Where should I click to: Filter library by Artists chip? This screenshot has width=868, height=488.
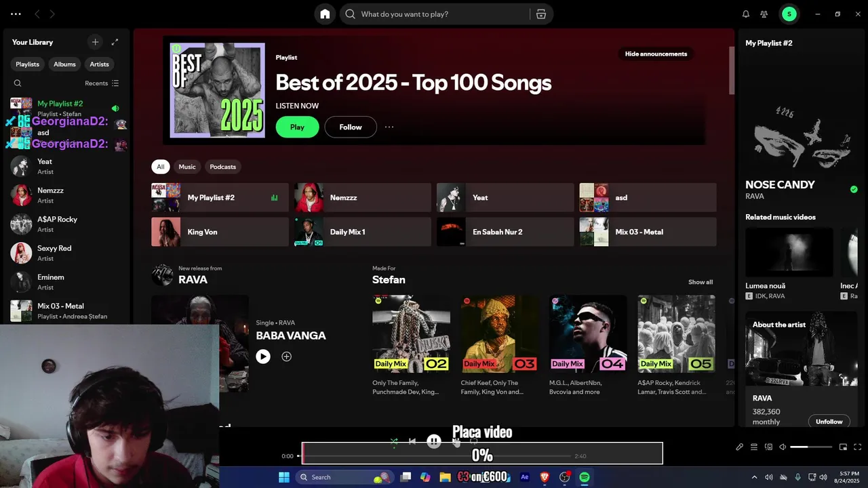99,64
